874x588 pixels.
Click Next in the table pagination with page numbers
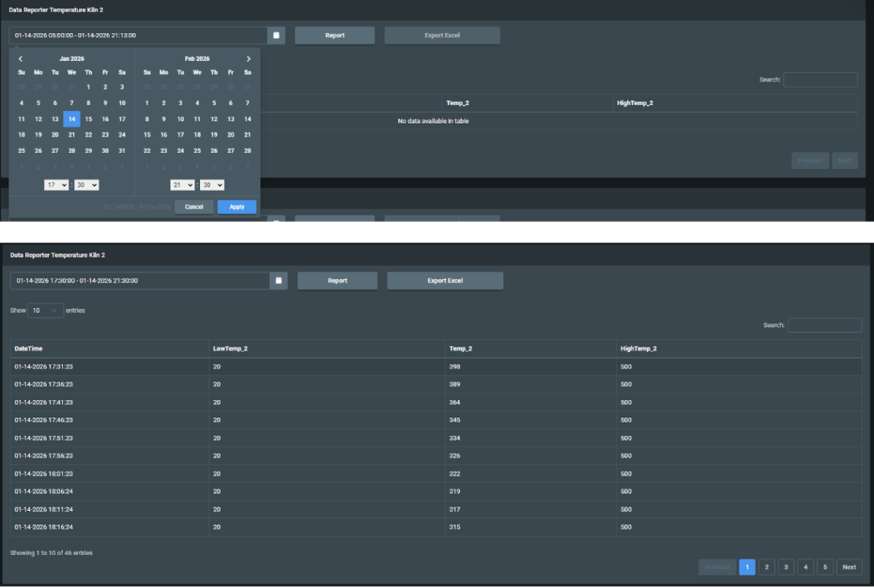click(849, 567)
